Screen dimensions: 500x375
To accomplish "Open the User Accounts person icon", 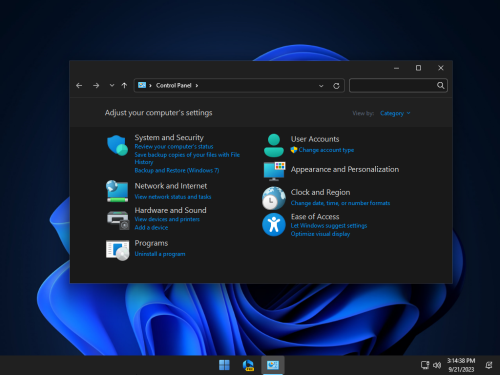I will click(x=274, y=145).
